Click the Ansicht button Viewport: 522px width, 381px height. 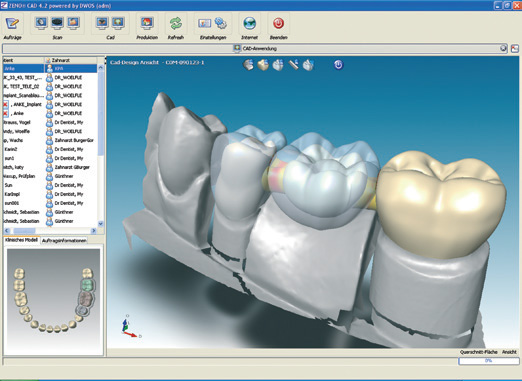pos(509,352)
